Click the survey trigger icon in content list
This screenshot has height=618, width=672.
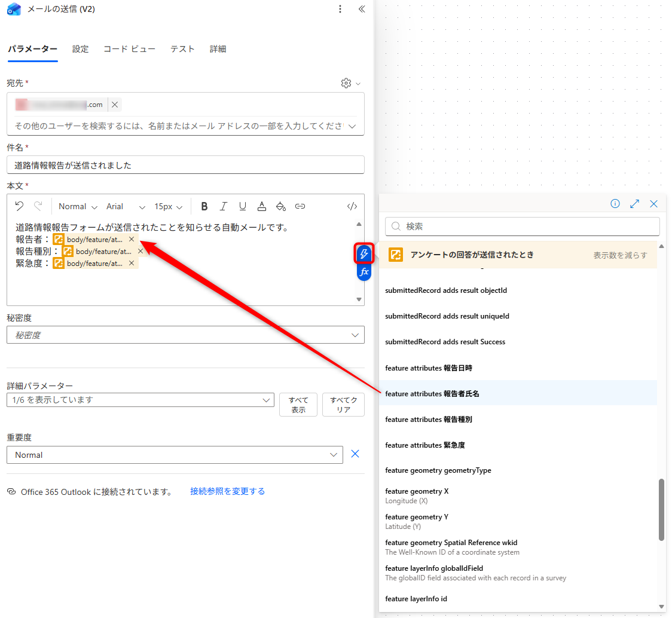396,255
